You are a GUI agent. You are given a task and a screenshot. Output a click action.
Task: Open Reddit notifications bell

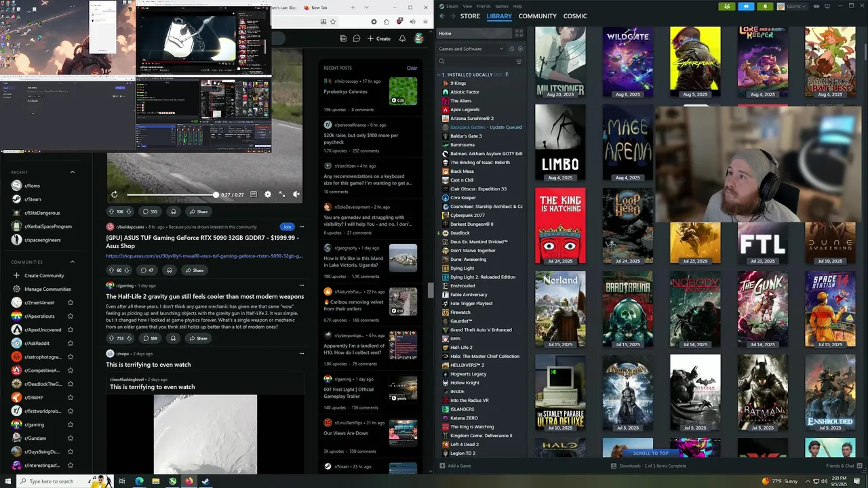pos(402,39)
